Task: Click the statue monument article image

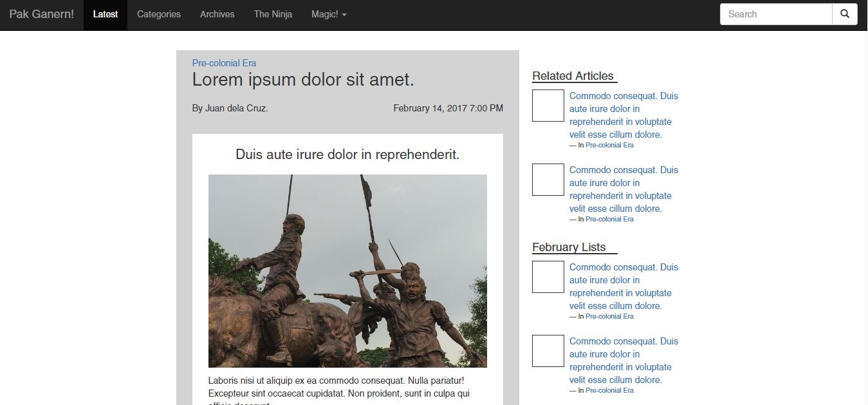Action: 347,270
